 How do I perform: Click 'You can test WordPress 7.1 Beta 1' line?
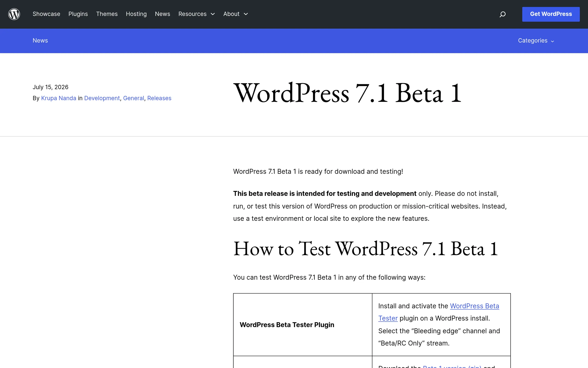click(x=329, y=277)
